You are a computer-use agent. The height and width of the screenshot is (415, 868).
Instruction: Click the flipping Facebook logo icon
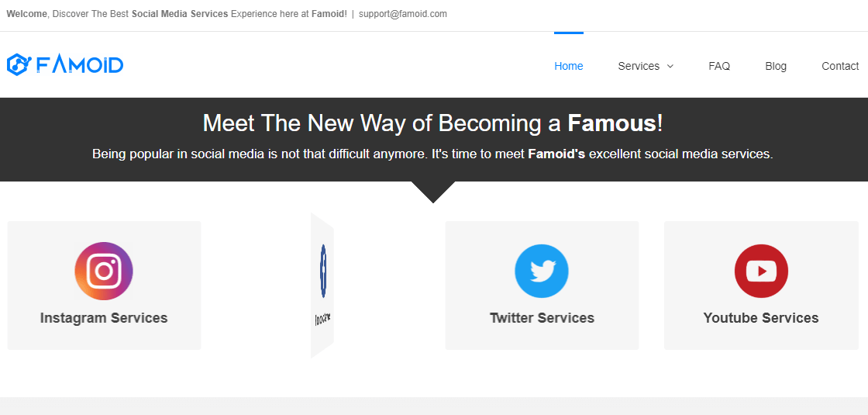click(323, 271)
